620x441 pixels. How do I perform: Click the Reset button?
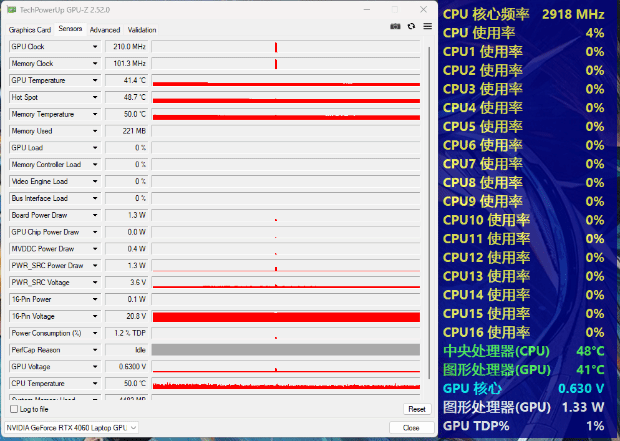click(417, 409)
